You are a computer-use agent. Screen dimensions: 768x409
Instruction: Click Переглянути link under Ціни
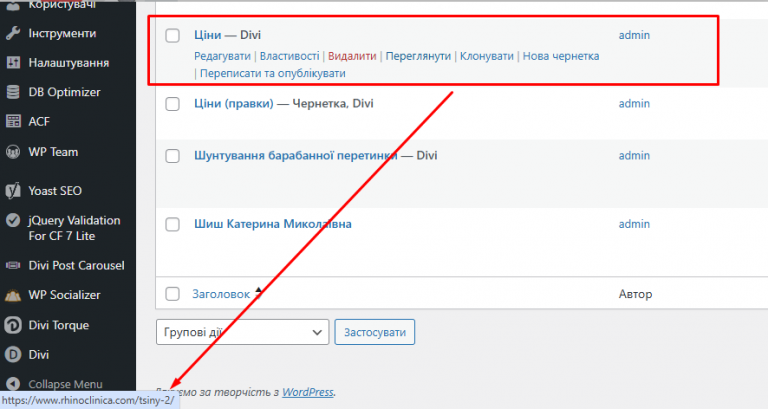[418, 56]
